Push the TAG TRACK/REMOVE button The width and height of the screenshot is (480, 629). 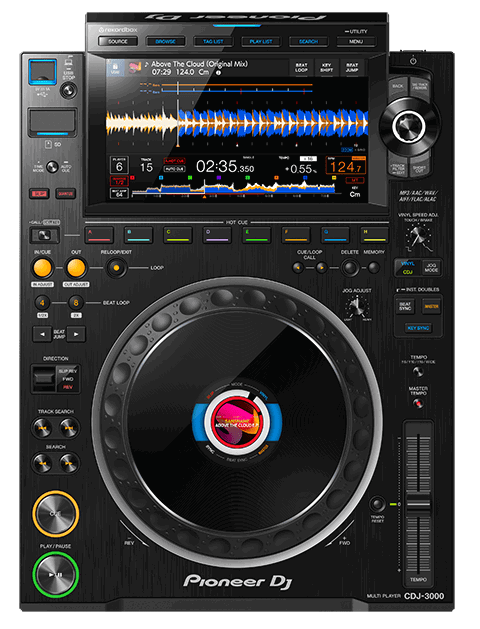(419, 87)
